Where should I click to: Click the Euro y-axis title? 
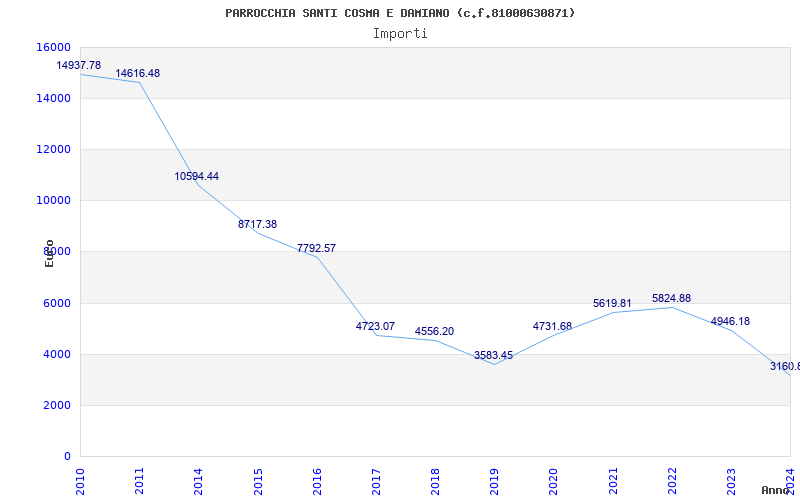click(49, 253)
